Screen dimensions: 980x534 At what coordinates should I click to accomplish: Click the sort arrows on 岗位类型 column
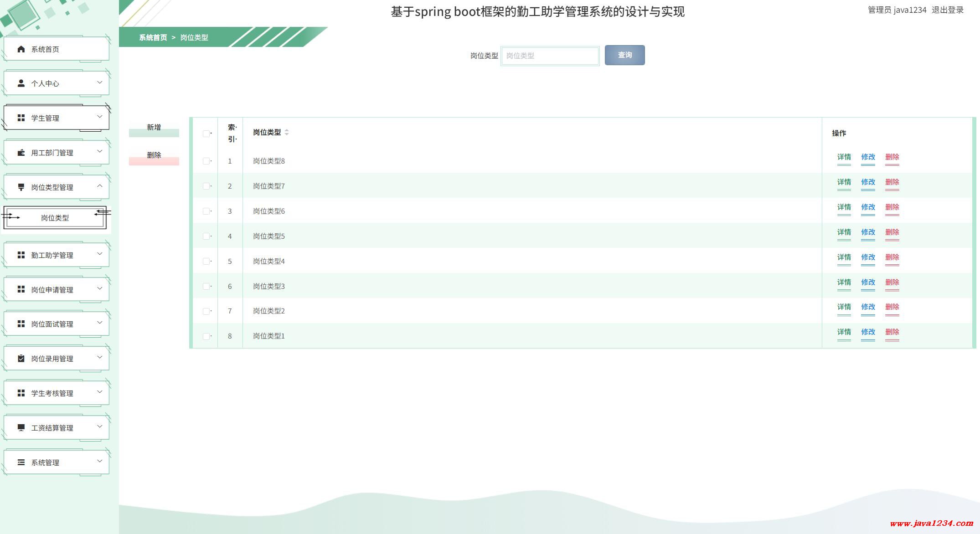(x=287, y=133)
